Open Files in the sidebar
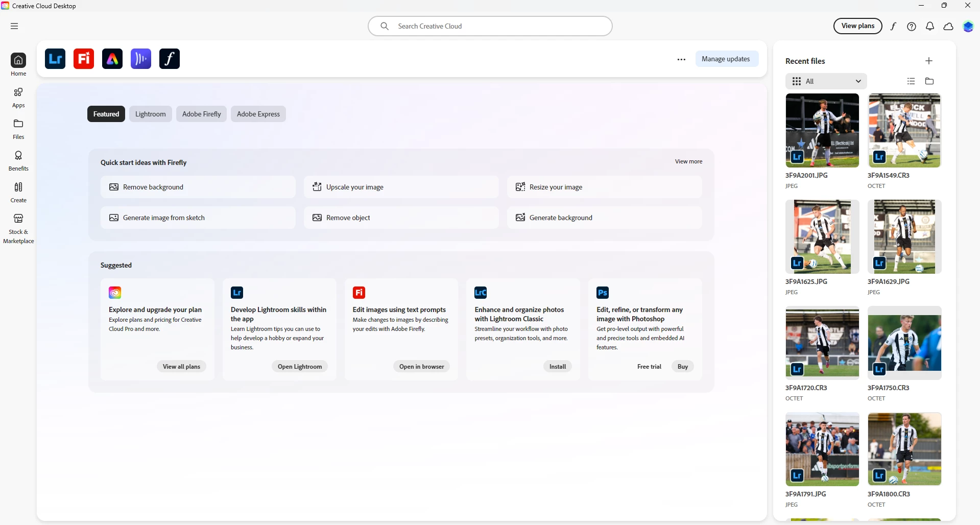The width and height of the screenshot is (980, 525). (18, 129)
